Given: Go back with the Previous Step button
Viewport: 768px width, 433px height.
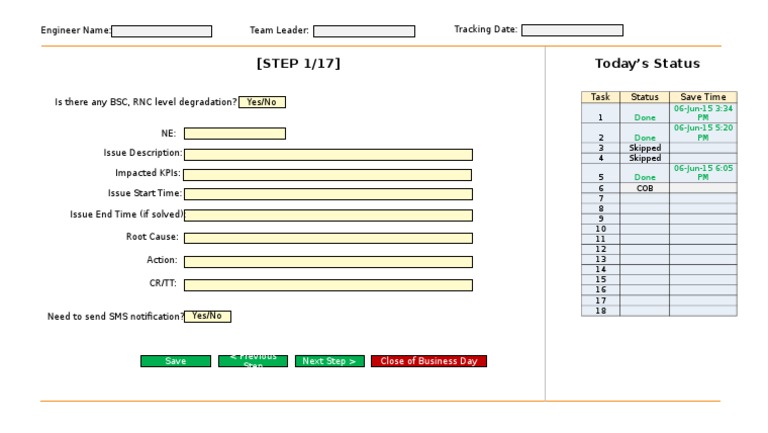Looking at the screenshot, I should (x=253, y=361).
